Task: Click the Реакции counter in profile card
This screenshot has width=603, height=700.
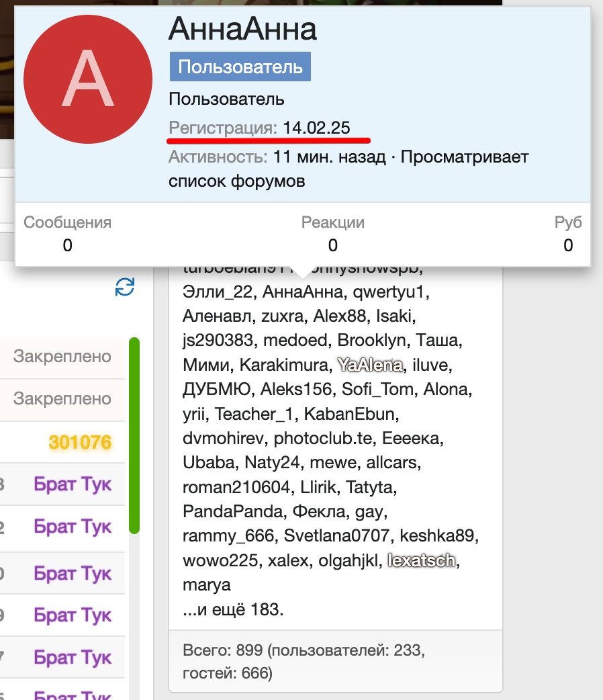Action: coord(332,234)
